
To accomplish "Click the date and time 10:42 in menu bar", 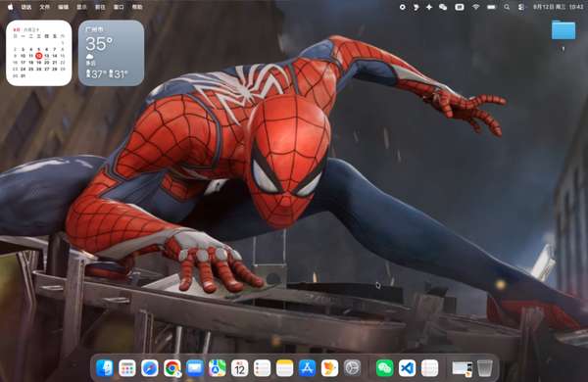I will point(558,7).
